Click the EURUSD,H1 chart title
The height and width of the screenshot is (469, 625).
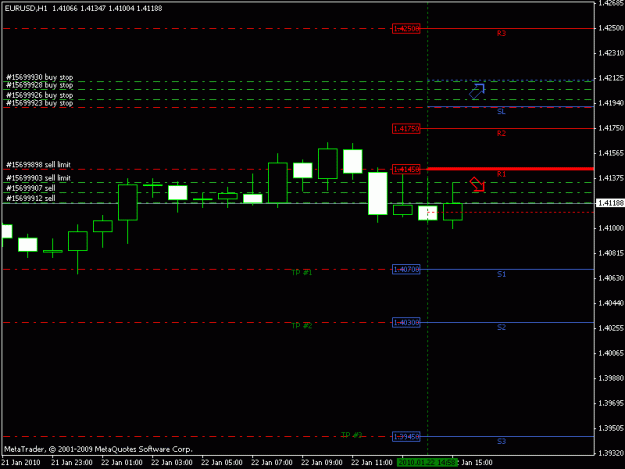tap(26, 8)
